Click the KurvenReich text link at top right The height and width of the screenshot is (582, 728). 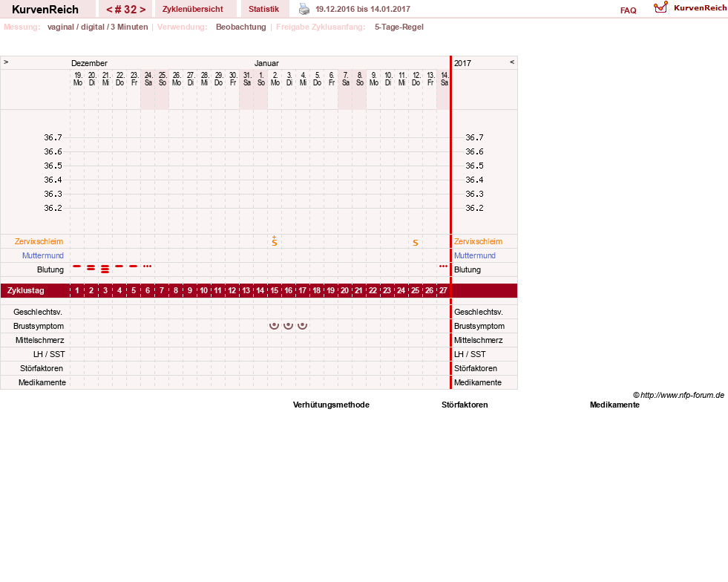tap(700, 8)
